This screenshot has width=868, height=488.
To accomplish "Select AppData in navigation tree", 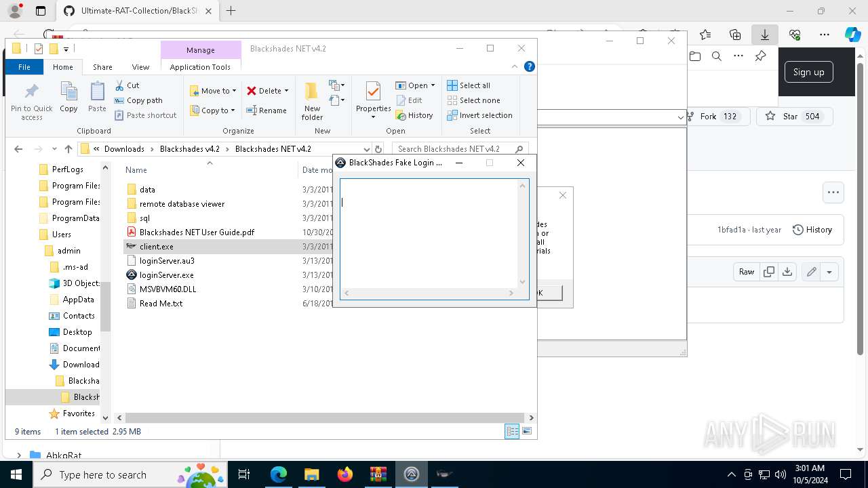I will point(78,300).
